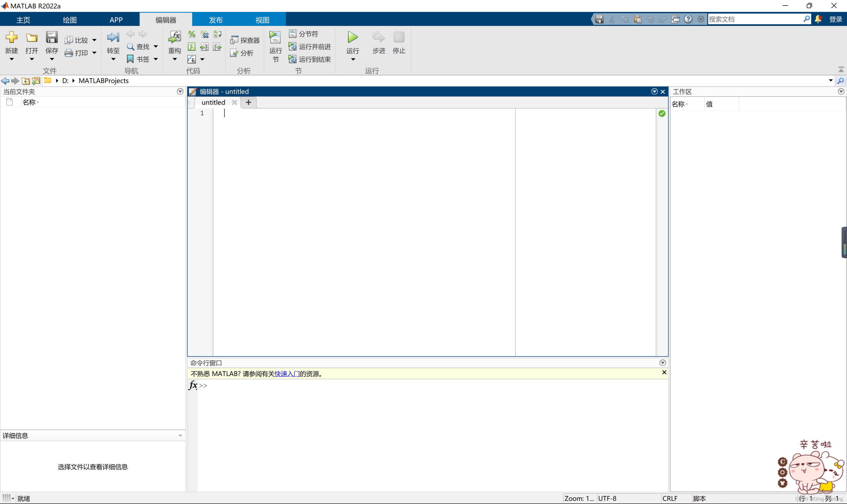The width and height of the screenshot is (847, 504).
Task: Expand the 打开 dropdown arrow
Action: (x=31, y=59)
